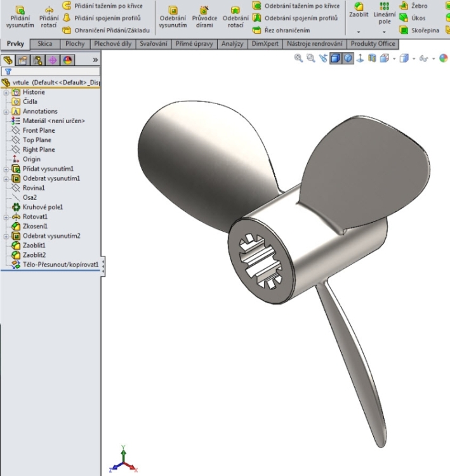Switch to the Plochy tab
Screen dimensions: 450x476
pos(75,44)
